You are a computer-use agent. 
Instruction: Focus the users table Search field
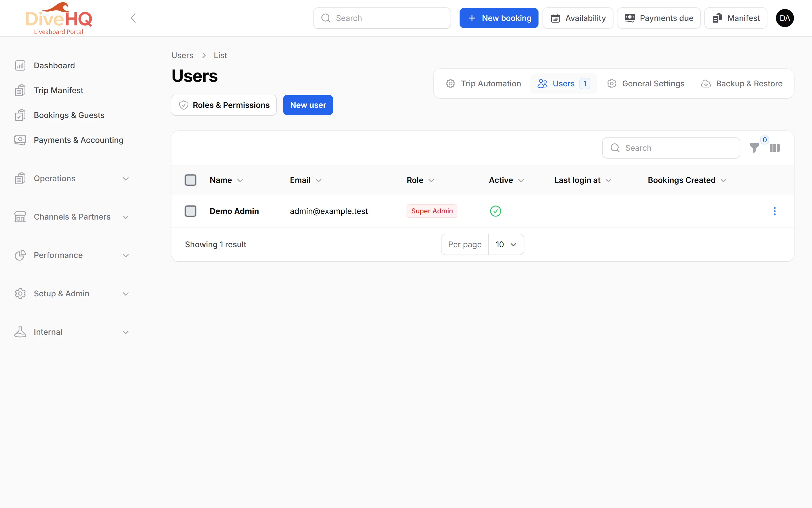pyautogui.click(x=671, y=148)
